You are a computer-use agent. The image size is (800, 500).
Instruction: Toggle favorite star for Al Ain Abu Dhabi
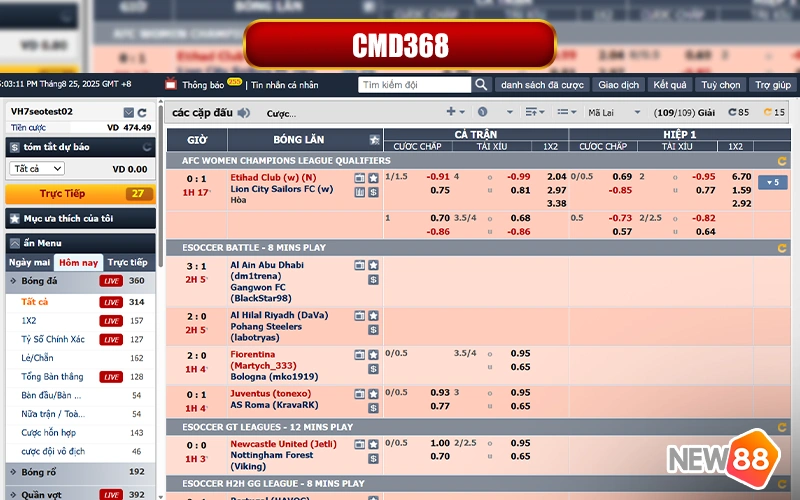(373, 265)
